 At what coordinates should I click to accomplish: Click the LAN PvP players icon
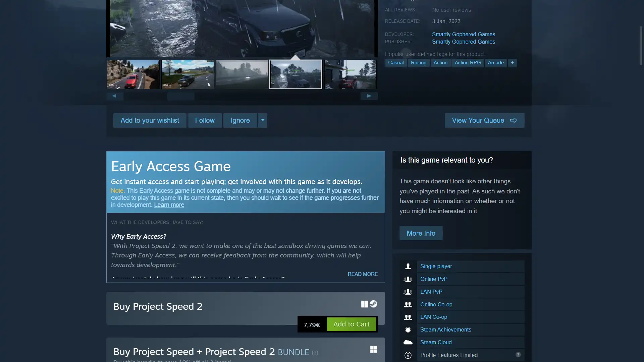coord(408,292)
